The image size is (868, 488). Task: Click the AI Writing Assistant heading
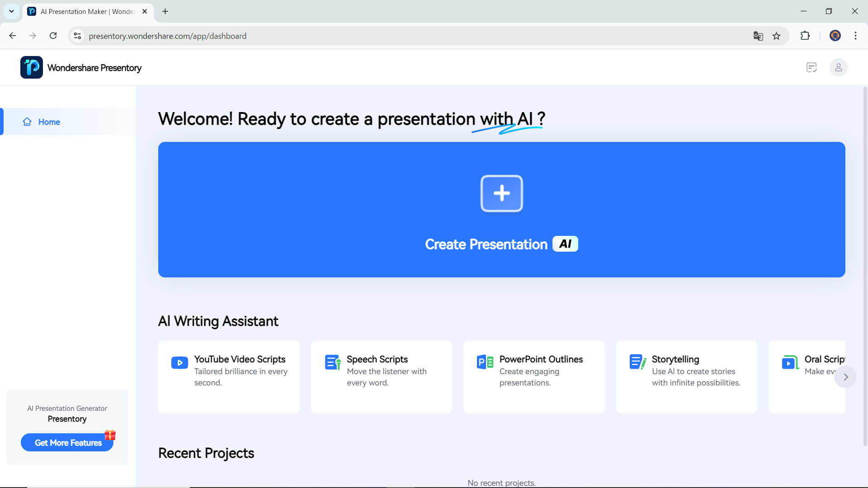pos(218,321)
